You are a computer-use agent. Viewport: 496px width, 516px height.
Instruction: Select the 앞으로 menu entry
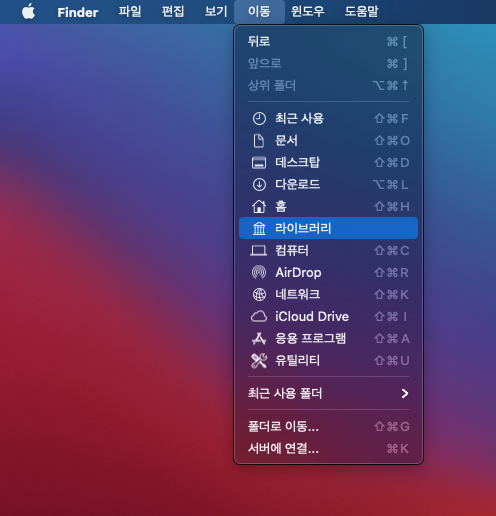(328, 63)
